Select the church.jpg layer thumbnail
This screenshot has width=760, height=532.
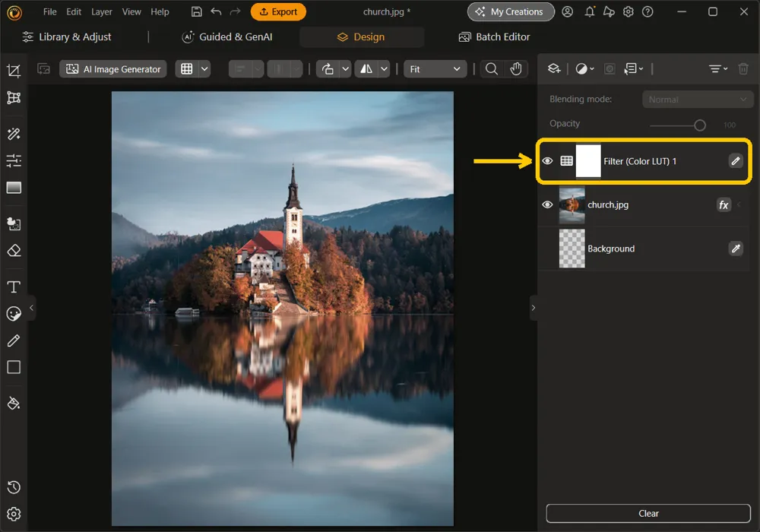tap(572, 204)
